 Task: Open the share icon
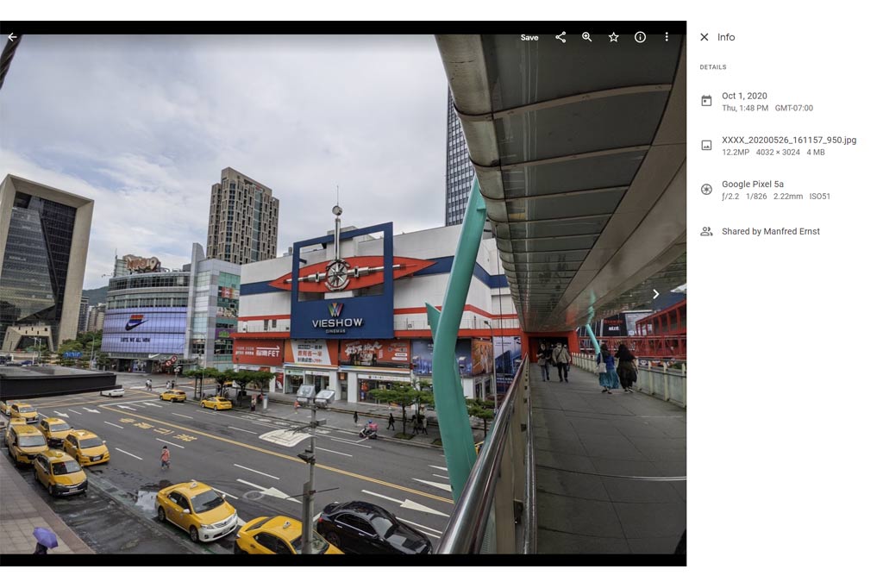pos(560,37)
